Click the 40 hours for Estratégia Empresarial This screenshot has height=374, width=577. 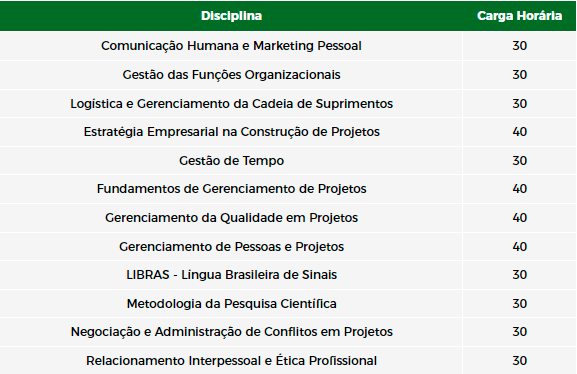[520, 132]
